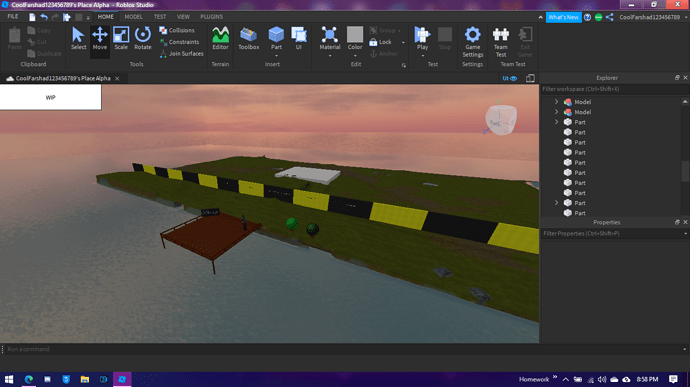This screenshot has width=690, height=387.
Task: Open the Toolbox panel
Action: pos(249,39)
